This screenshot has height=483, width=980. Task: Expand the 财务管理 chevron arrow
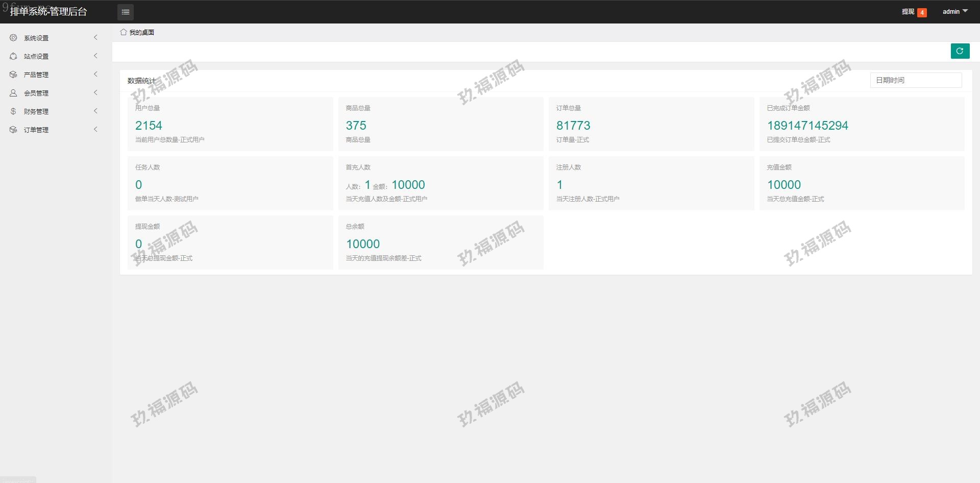pyautogui.click(x=95, y=111)
